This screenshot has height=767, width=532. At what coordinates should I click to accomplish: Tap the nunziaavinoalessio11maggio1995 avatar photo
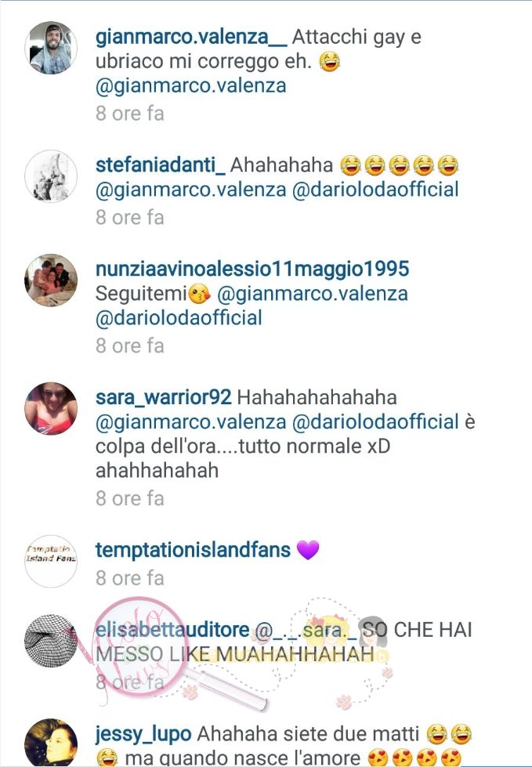51,280
